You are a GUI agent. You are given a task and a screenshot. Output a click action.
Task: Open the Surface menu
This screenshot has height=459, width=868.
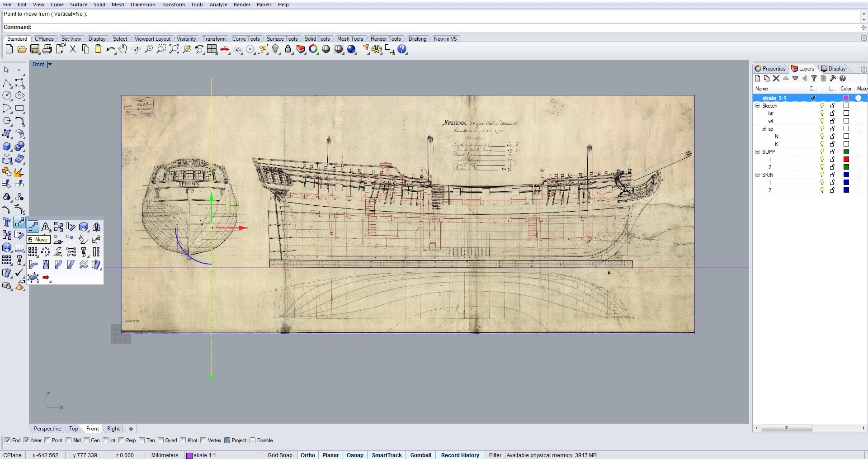click(x=78, y=5)
